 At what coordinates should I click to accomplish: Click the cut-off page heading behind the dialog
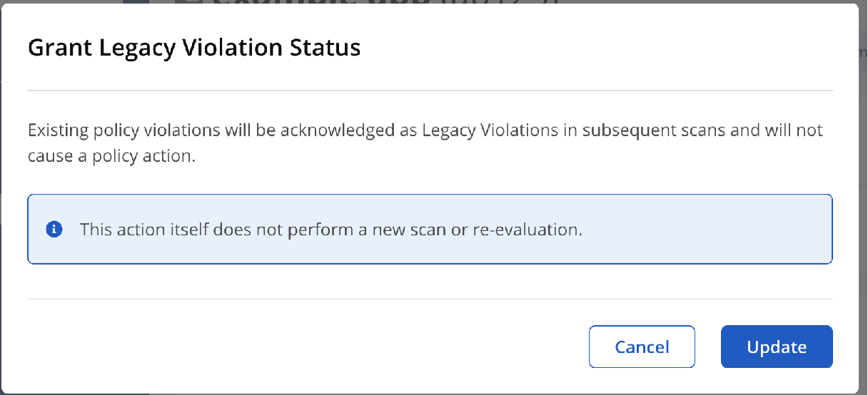pos(364,2)
